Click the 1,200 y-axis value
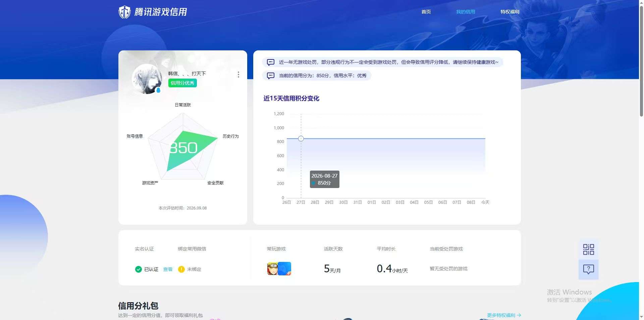644x320 pixels. [x=279, y=114]
